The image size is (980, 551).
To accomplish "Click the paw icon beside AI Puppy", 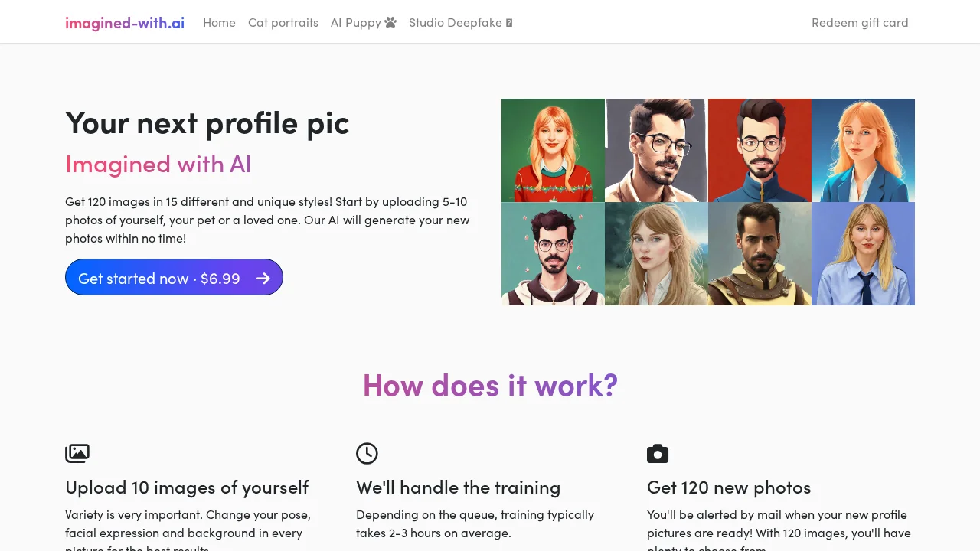I will click(x=390, y=22).
